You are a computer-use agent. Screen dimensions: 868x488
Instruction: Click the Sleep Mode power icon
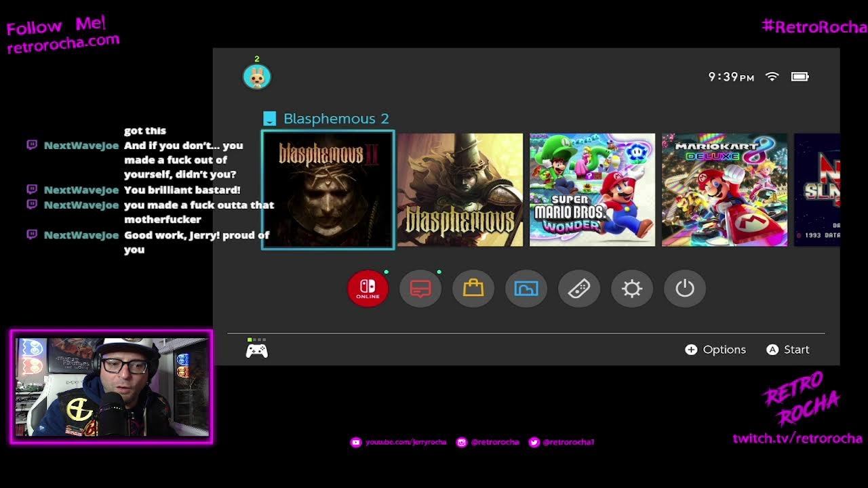point(685,289)
